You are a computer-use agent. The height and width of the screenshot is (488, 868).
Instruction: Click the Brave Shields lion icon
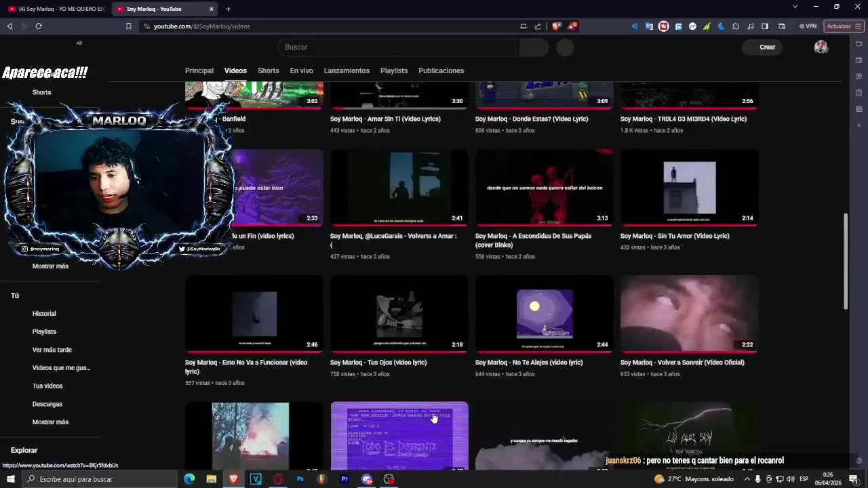(x=557, y=26)
